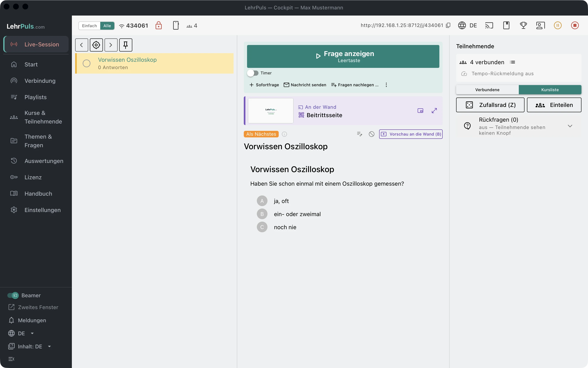Open picture-in-picture for Beitrittsseite
Image resolution: width=588 pixels, height=368 pixels.
tap(420, 111)
